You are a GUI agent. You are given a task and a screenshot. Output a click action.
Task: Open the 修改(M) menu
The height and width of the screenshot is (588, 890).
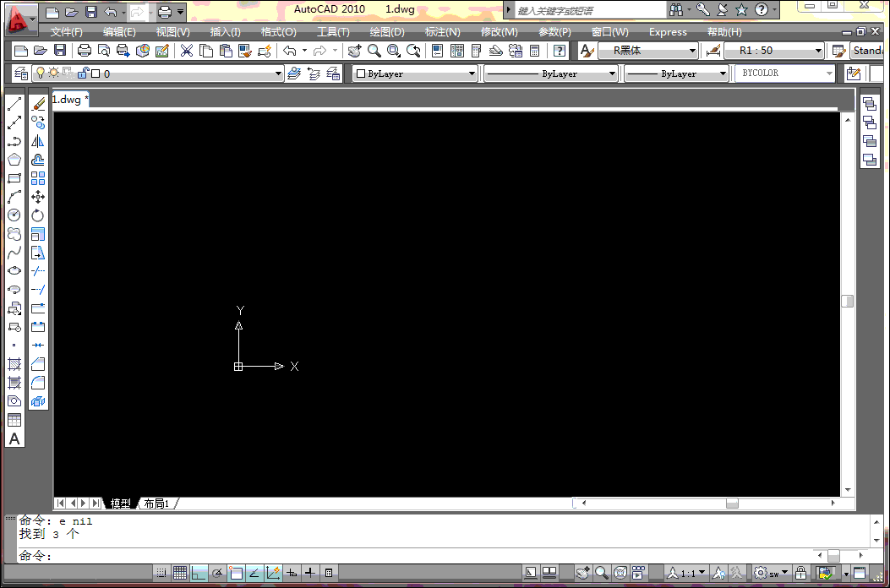coord(500,32)
